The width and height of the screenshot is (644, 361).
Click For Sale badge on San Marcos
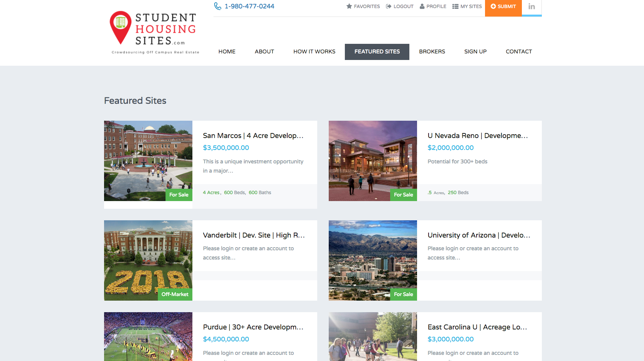[179, 195]
